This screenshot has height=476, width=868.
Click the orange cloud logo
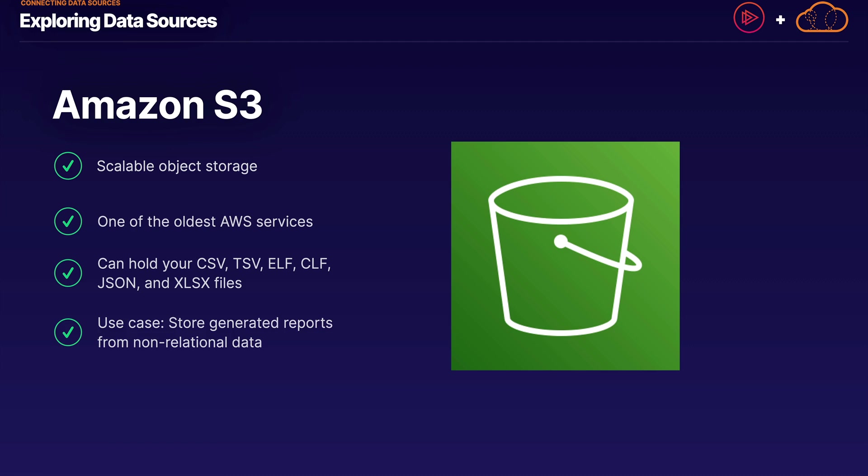pyautogui.click(x=822, y=18)
